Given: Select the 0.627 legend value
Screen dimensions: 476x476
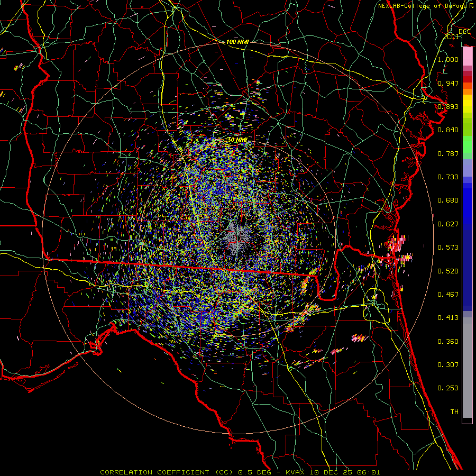Looking at the screenshot, I should [448, 224].
